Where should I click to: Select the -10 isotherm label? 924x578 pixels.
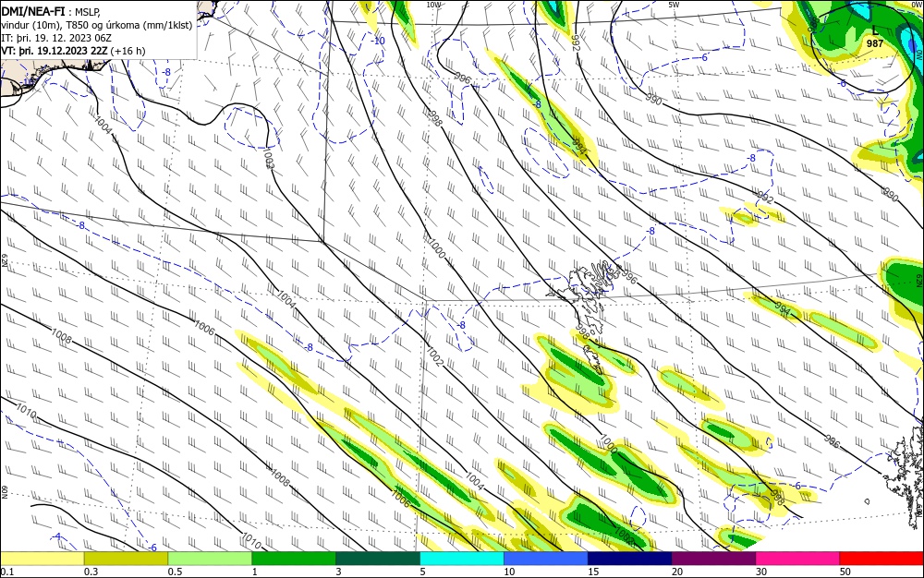click(x=378, y=41)
